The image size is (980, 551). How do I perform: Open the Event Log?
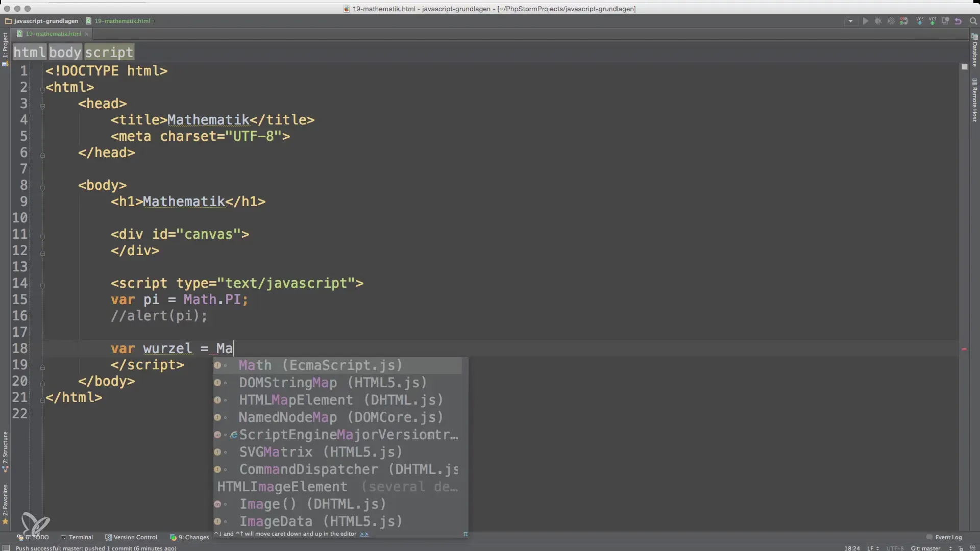tap(944, 537)
